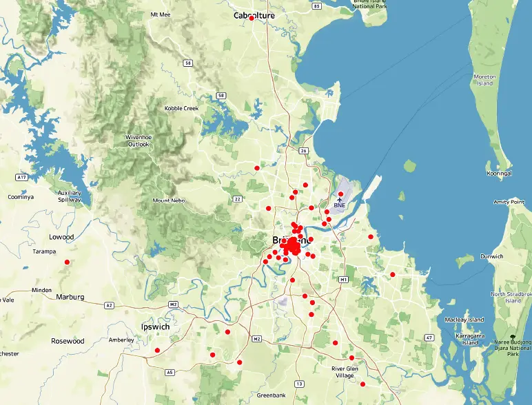Click the route 85 road shield
The width and height of the screenshot is (532, 405).
point(316,6)
